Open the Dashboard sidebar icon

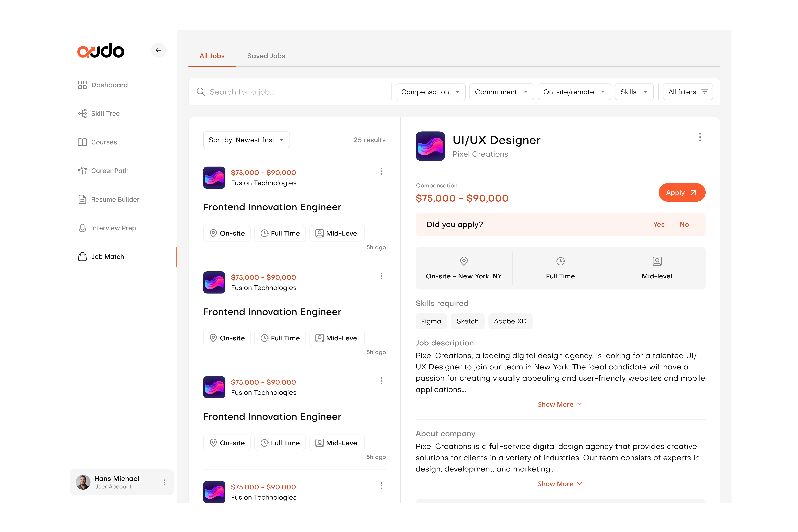[x=82, y=85]
